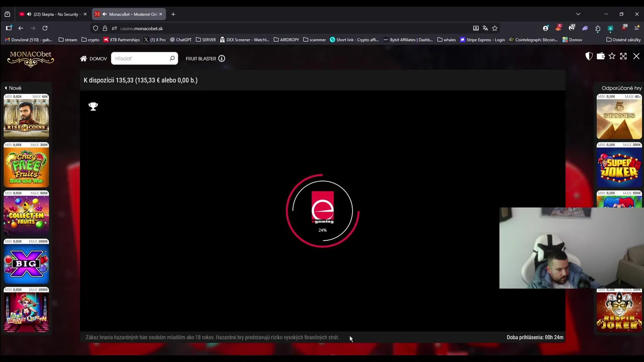Image resolution: width=644 pixels, height=362 pixels.
Task: Close the Fruit Blaster game
Action: click(636, 56)
